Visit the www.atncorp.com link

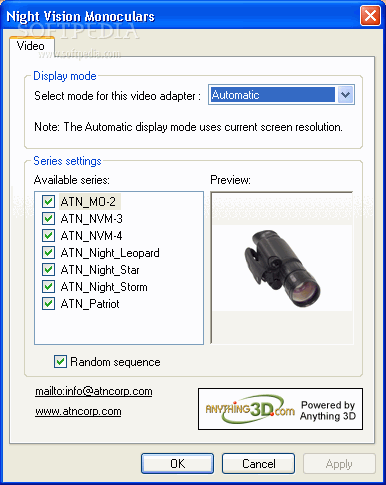coord(78,411)
